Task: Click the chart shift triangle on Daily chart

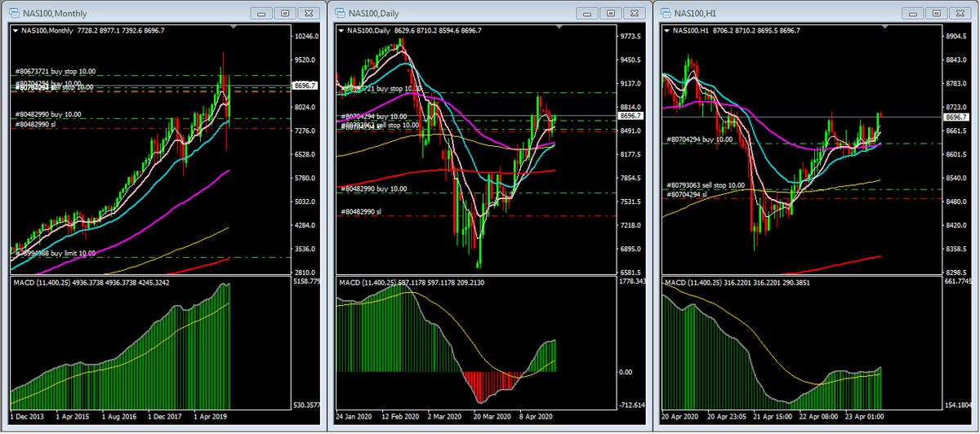Action: [560, 27]
